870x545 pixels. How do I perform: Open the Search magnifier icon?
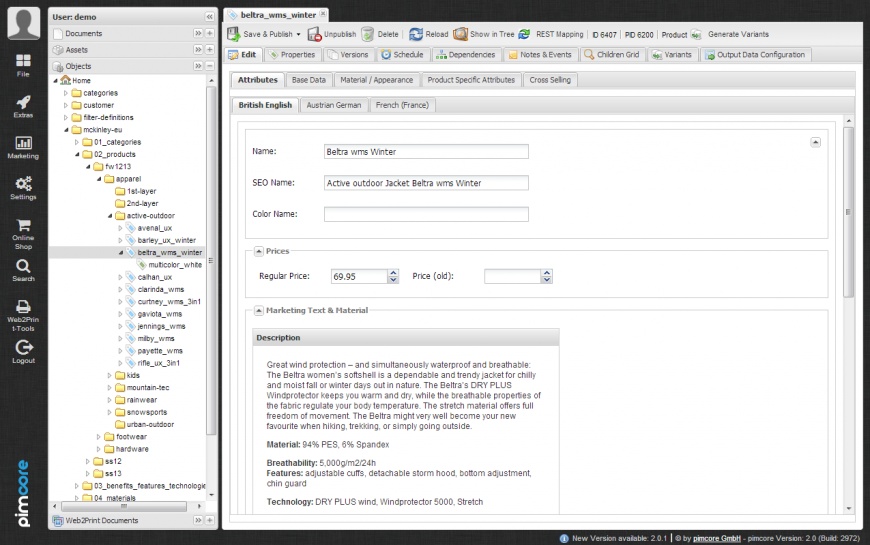23,270
